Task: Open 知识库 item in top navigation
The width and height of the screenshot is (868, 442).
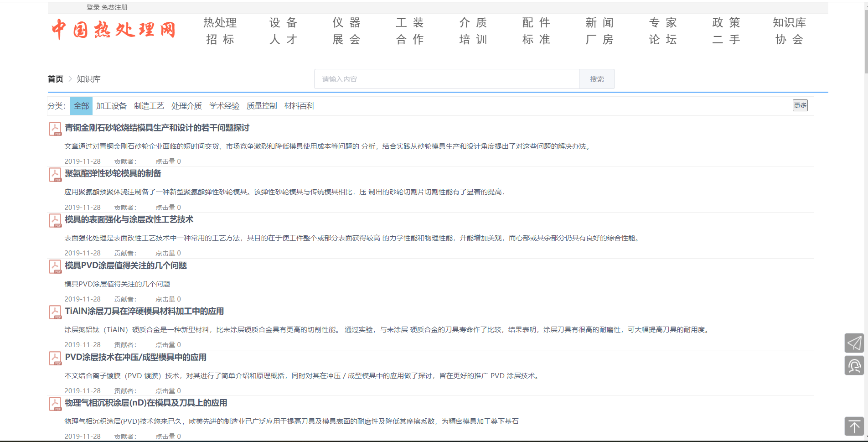Action: click(x=790, y=22)
